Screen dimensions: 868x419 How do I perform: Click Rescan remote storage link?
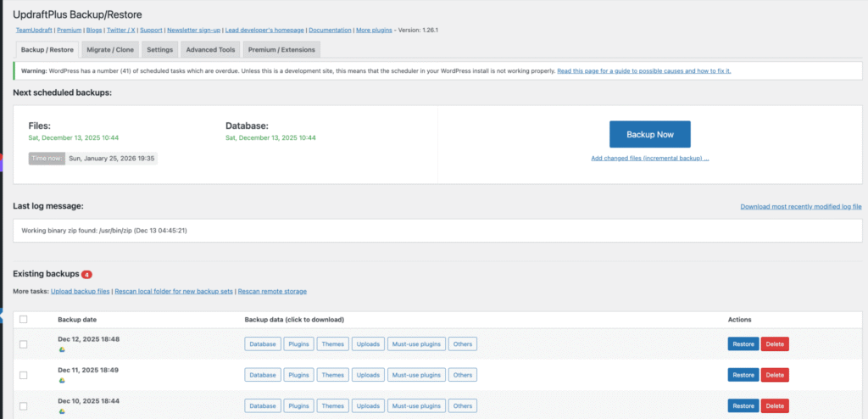point(272,291)
